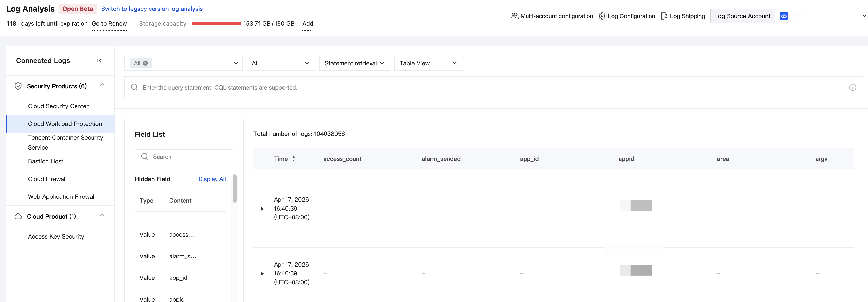Collapse the Security Products group
The image size is (868, 302).
102,85
